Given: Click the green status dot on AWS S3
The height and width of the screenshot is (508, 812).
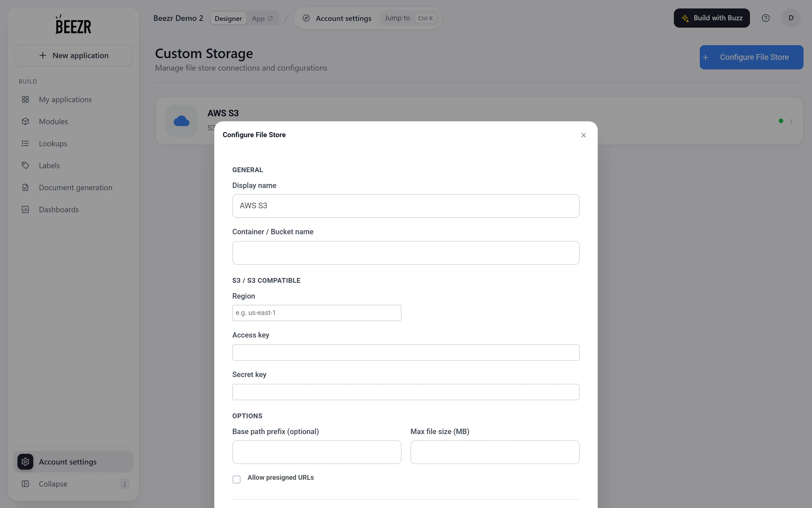Looking at the screenshot, I should pyautogui.click(x=781, y=121).
